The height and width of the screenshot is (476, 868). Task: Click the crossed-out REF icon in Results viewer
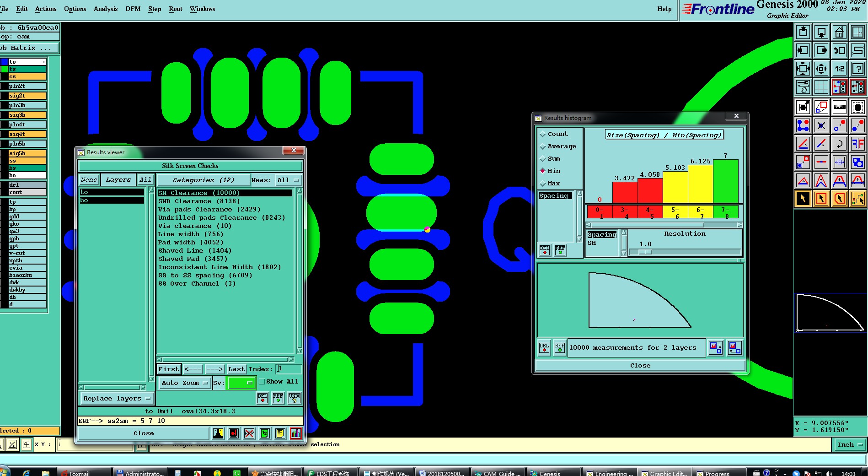click(249, 433)
